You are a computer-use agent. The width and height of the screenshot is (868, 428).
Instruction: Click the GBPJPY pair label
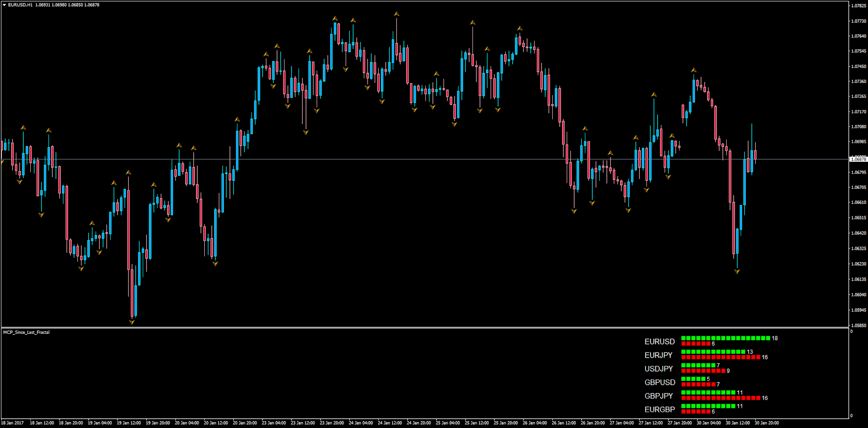tap(659, 396)
